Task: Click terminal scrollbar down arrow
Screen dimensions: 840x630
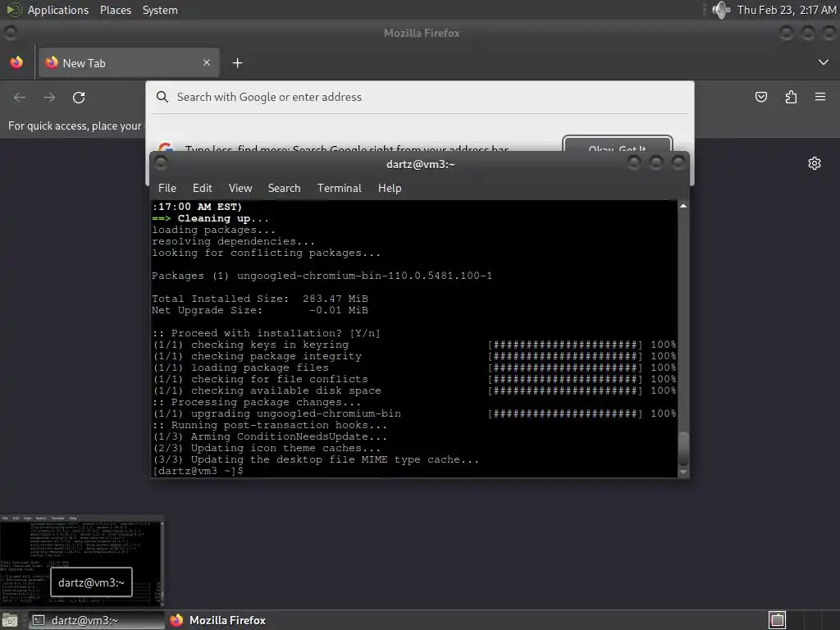Action: (683, 472)
